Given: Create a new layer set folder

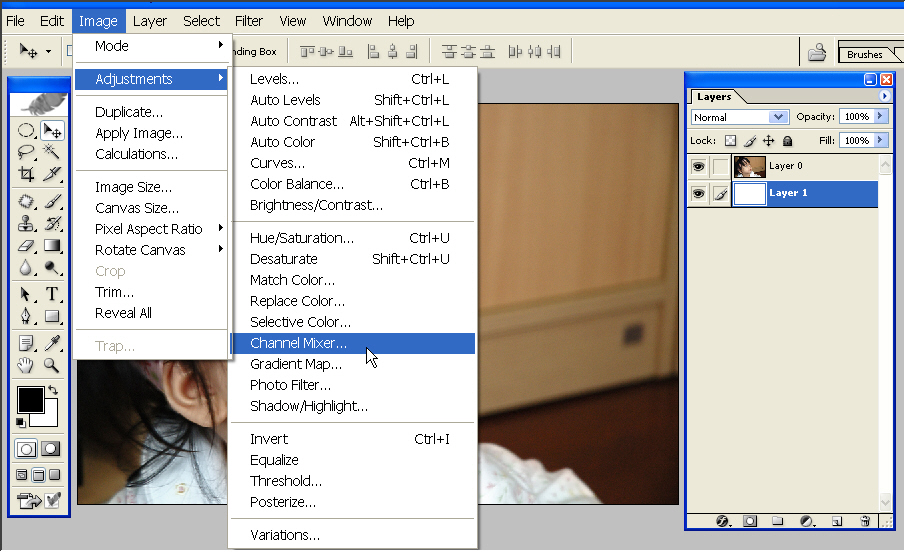Looking at the screenshot, I should coord(778,521).
